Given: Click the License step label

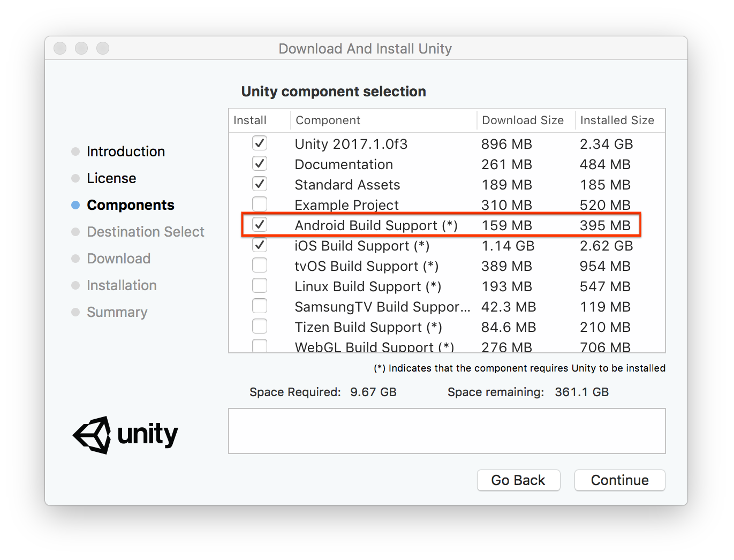Looking at the screenshot, I should (111, 178).
